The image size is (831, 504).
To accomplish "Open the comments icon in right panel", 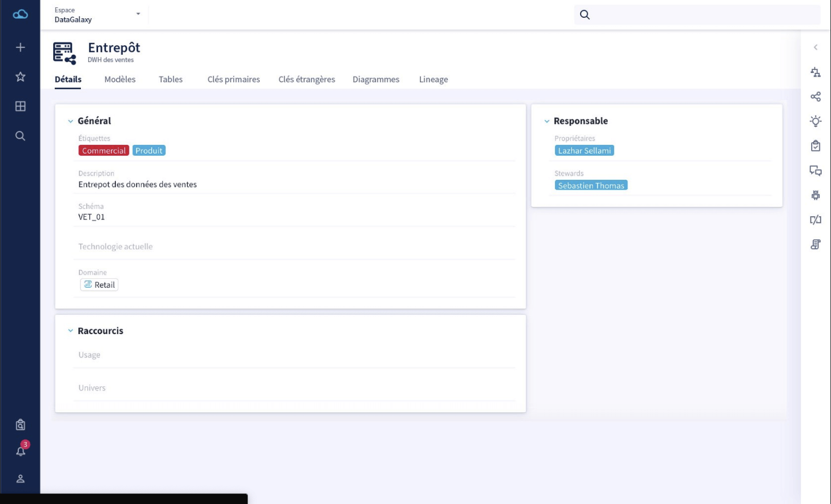I will click(x=815, y=170).
